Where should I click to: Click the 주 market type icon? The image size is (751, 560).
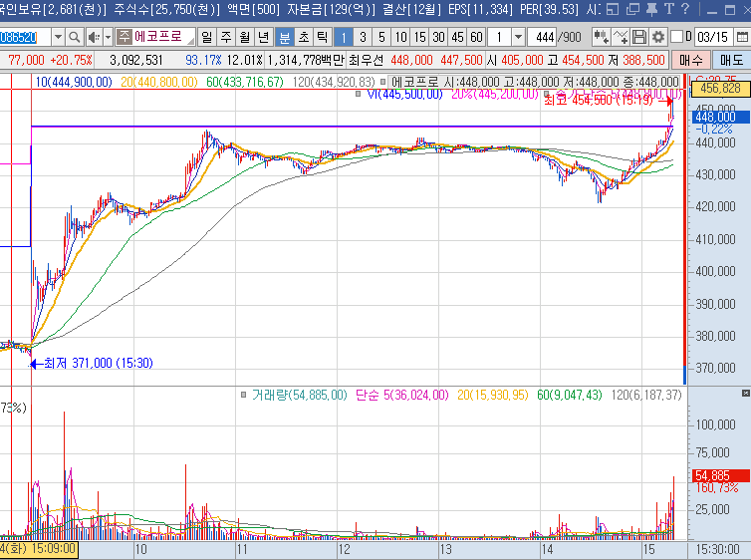tap(125, 36)
